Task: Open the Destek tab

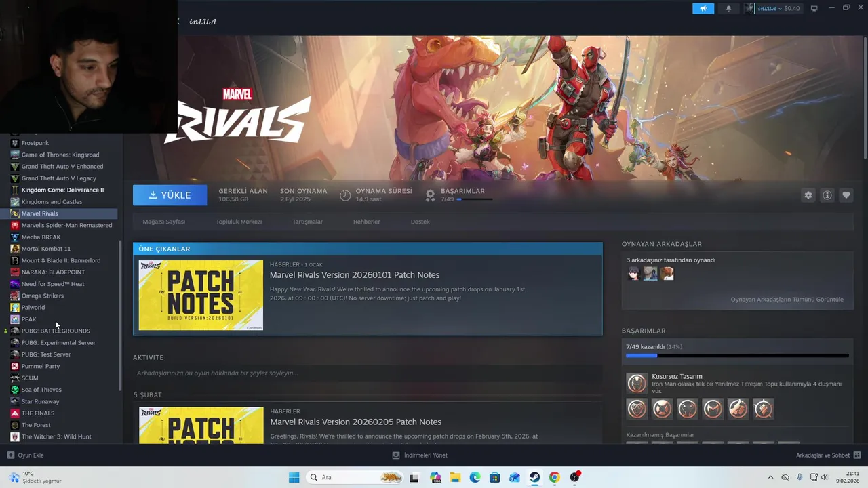Action: coord(420,222)
